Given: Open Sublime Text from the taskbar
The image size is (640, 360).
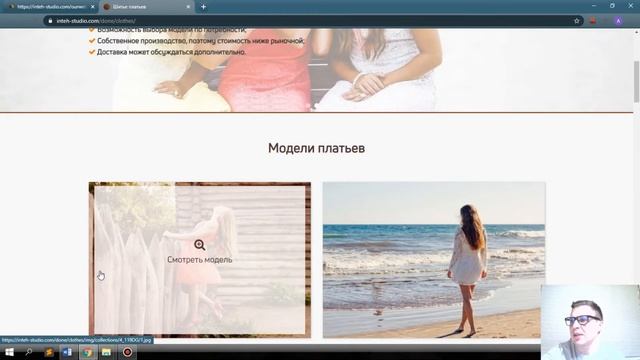Looking at the screenshot, I should [48, 352].
